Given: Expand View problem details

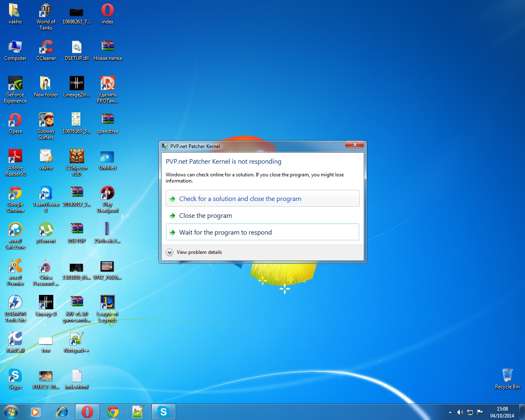Looking at the screenshot, I should pos(170,253).
